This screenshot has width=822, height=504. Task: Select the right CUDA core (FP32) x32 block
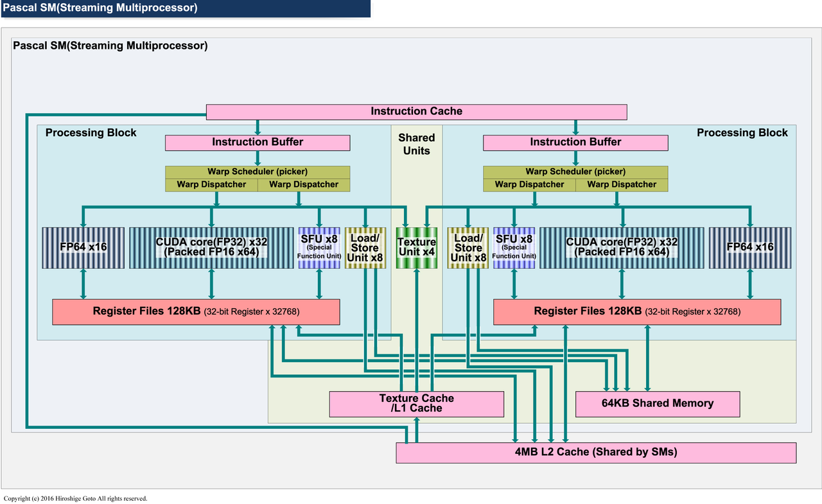tap(621, 247)
